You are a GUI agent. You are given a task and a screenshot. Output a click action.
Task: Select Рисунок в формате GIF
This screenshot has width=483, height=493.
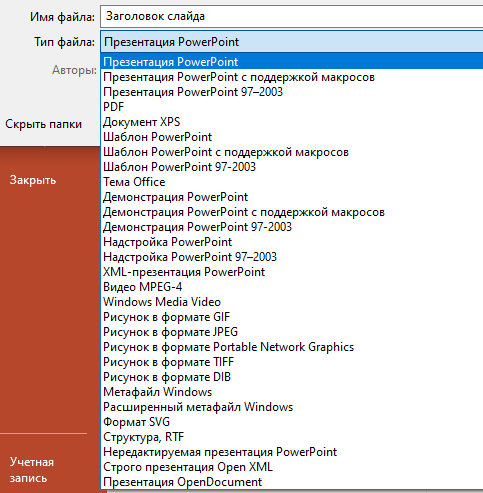(x=292, y=317)
